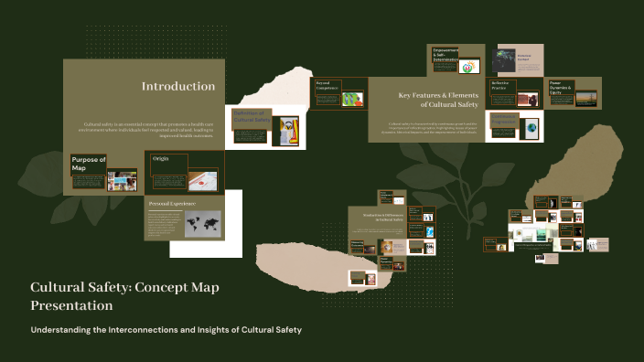Select the sun logo image in Empowerment frame
The width and height of the screenshot is (644, 362).
tap(469, 66)
